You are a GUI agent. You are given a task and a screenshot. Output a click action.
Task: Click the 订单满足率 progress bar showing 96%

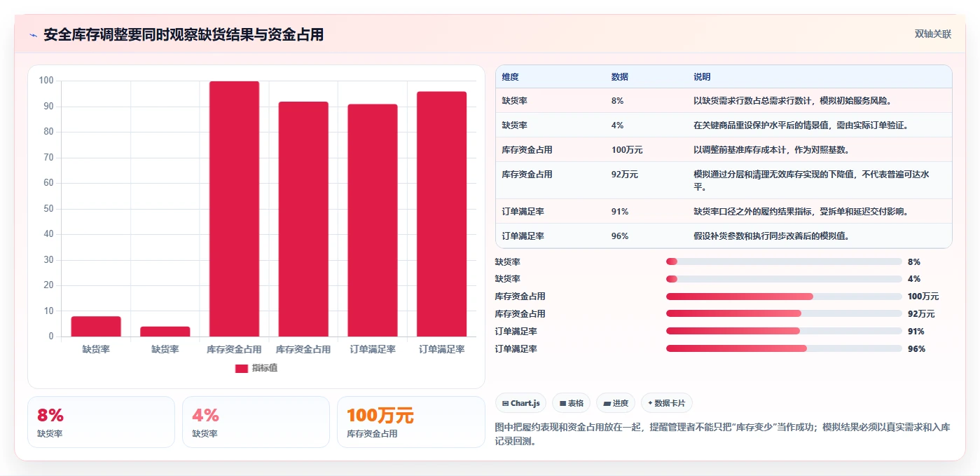pyautogui.click(x=784, y=348)
